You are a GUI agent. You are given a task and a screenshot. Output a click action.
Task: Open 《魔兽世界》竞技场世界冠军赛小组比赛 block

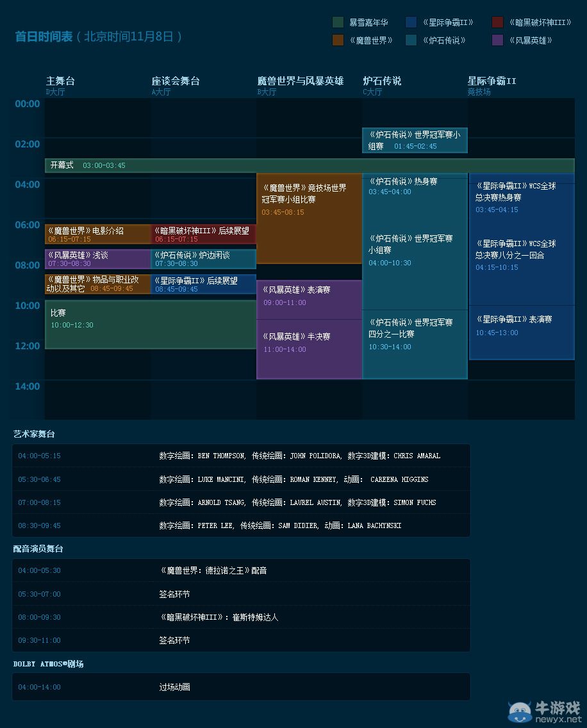pos(310,219)
